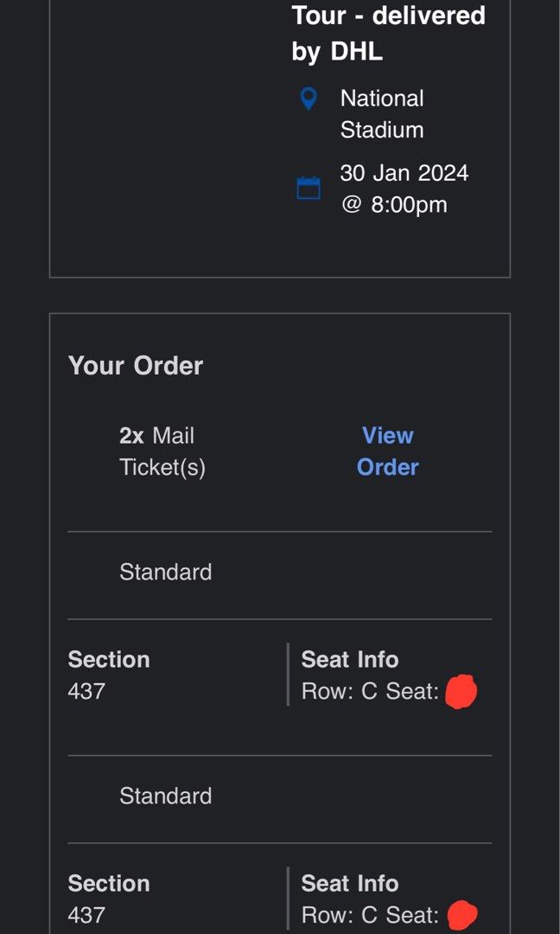Screen dimensions: 560x934
Task: Click the 2x Mail Ticket(s) label
Action: coord(164,451)
